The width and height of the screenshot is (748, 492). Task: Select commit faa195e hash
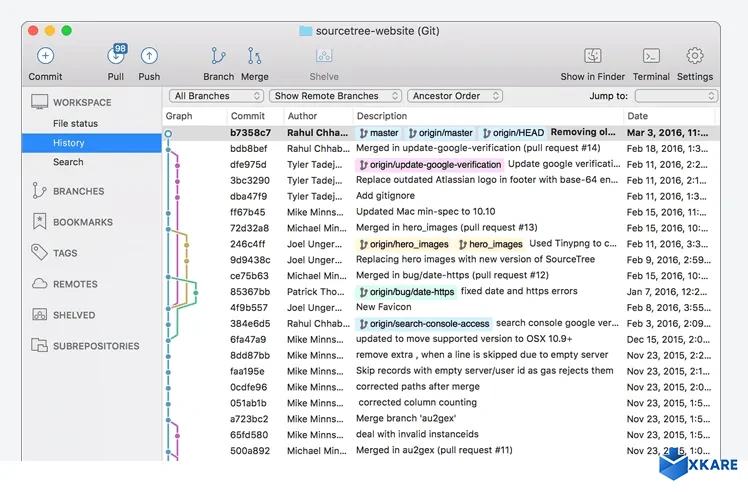(x=247, y=371)
